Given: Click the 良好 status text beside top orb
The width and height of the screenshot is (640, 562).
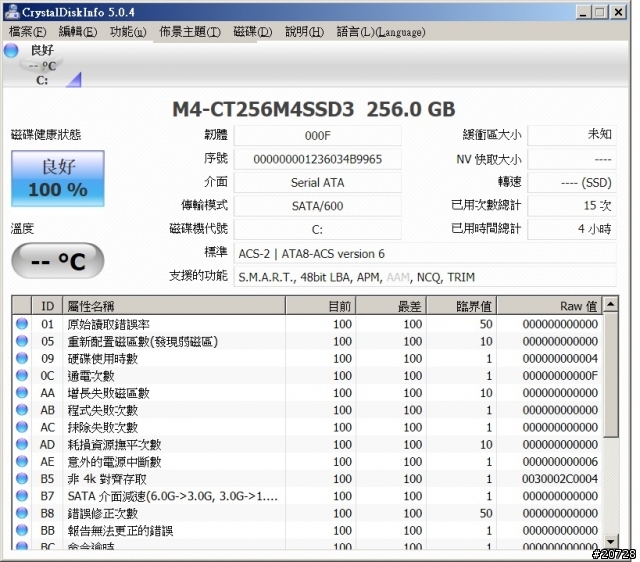Looking at the screenshot, I should pyautogui.click(x=42, y=50).
